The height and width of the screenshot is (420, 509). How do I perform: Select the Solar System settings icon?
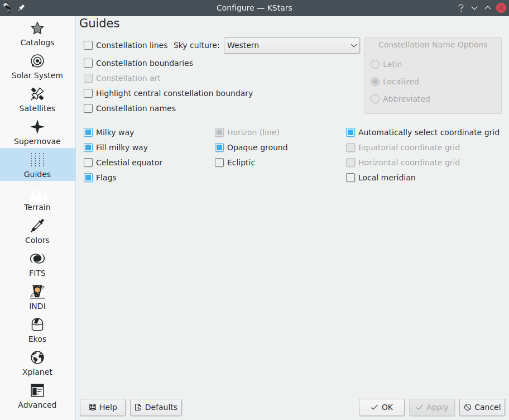[37, 61]
